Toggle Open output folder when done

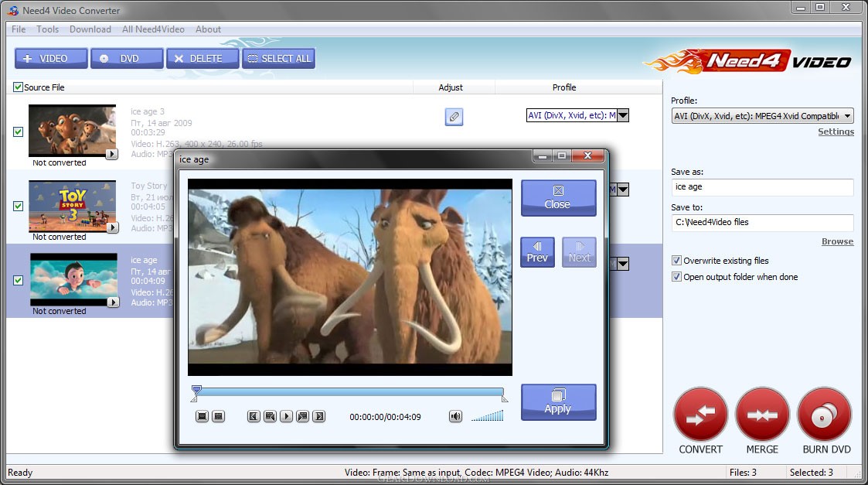pyautogui.click(x=676, y=277)
